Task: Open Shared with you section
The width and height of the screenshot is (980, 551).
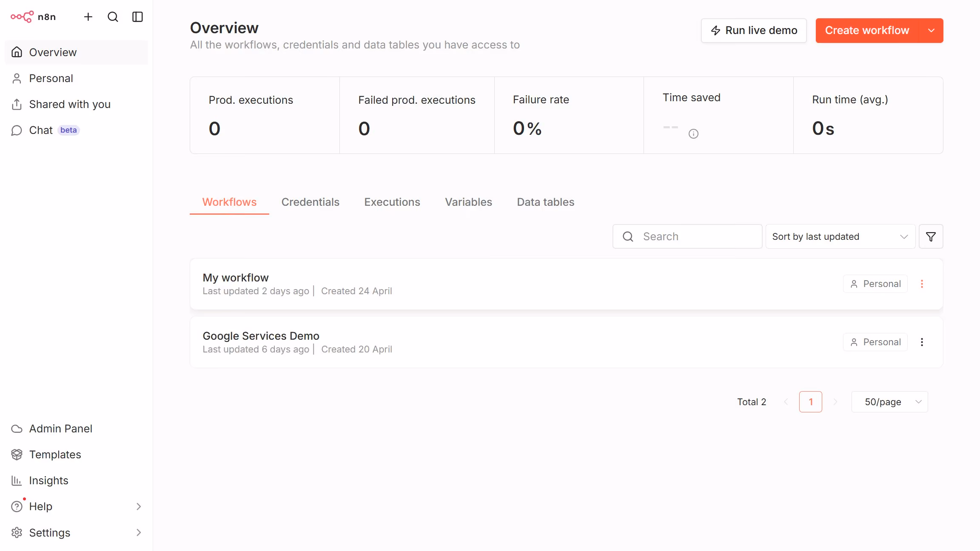Action: click(x=77, y=104)
